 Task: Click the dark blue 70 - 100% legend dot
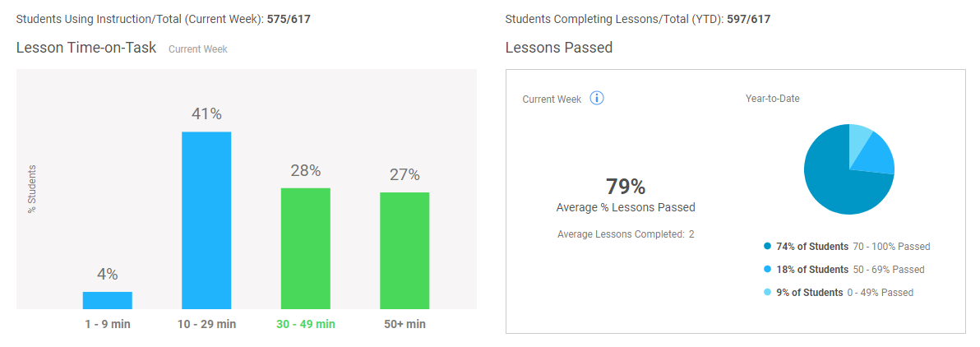point(768,247)
